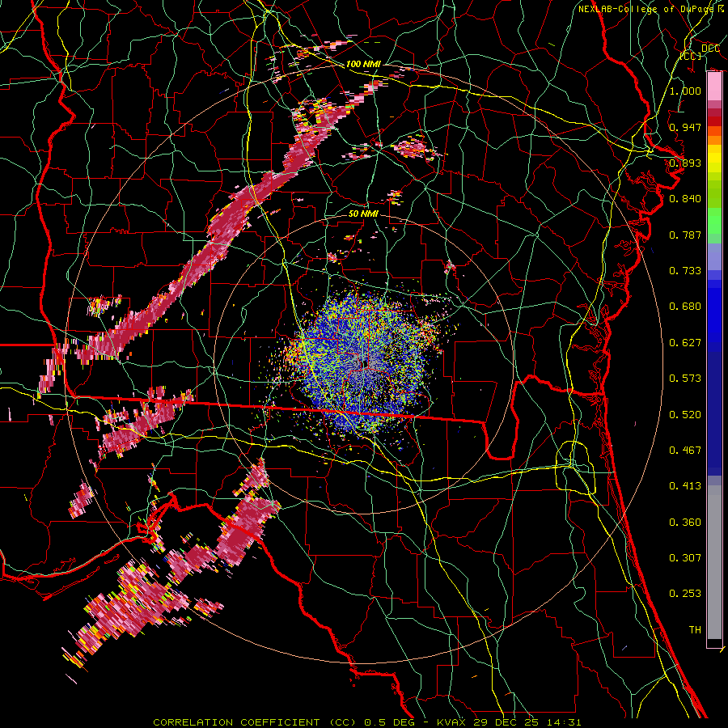
Task: Click the DEC label above color bar
Action: click(x=710, y=49)
